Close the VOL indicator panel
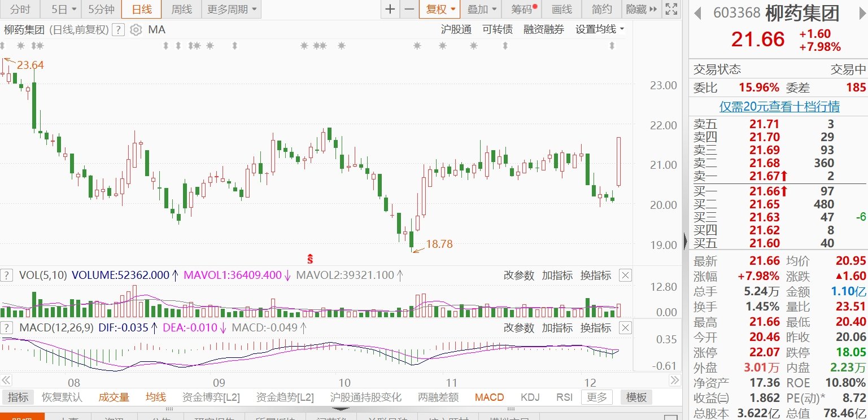 click(x=625, y=275)
